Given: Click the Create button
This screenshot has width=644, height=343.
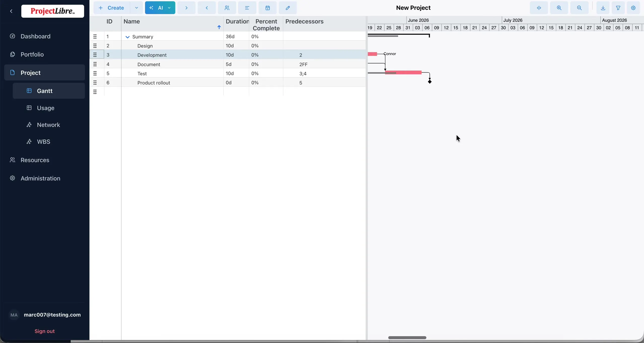Looking at the screenshot, I should pos(112,8).
